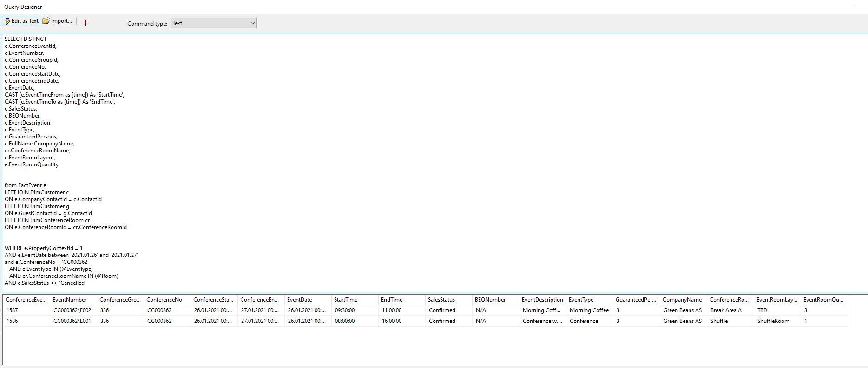The image size is (868, 368).
Task: Run the query with the red exclamation icon
Action: [85, 23]
